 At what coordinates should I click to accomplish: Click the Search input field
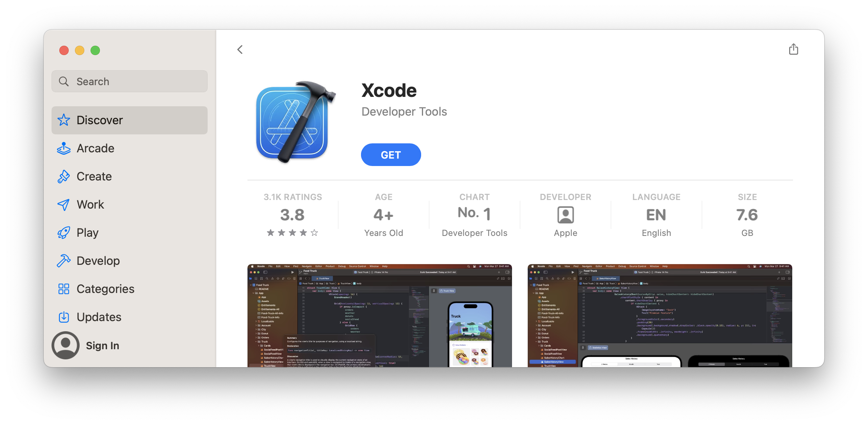pyautogui.click(x=130, y=80)
